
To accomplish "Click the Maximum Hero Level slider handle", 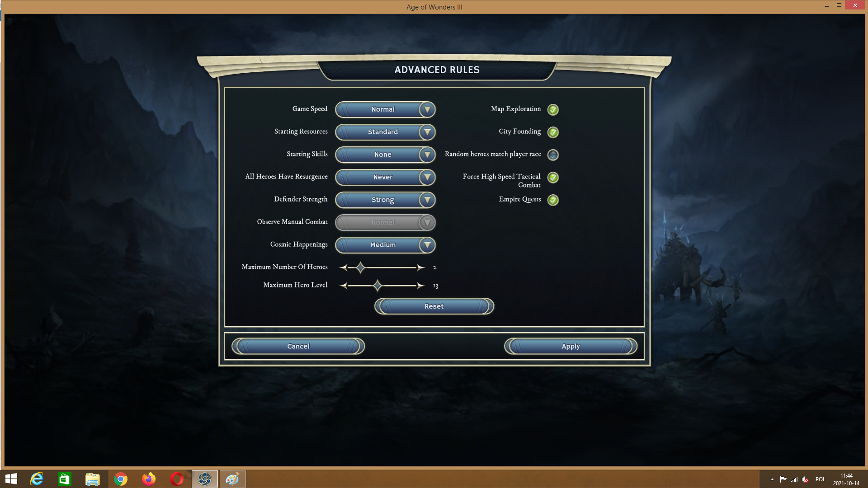I will pyautogui.click(x=377, y=286).
